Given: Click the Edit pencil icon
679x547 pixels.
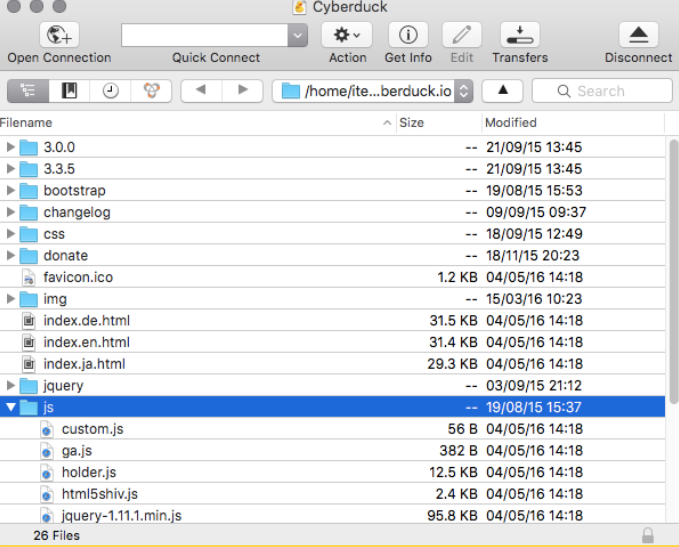Looking at the screenshot, I should (x=462, y=35).
